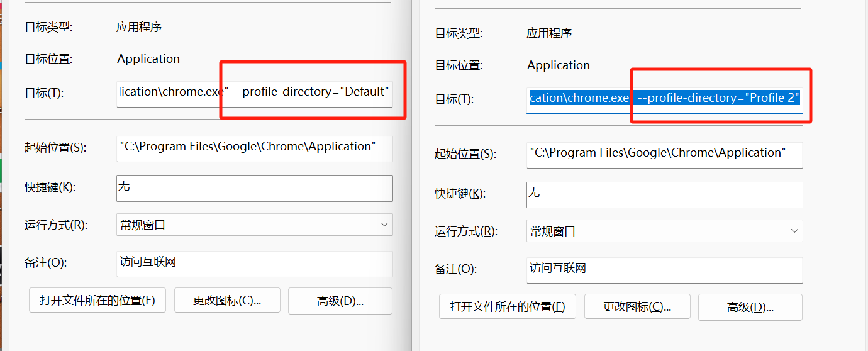
Task: Focus the shortcut key field in right window
Action: coord(665,195)
